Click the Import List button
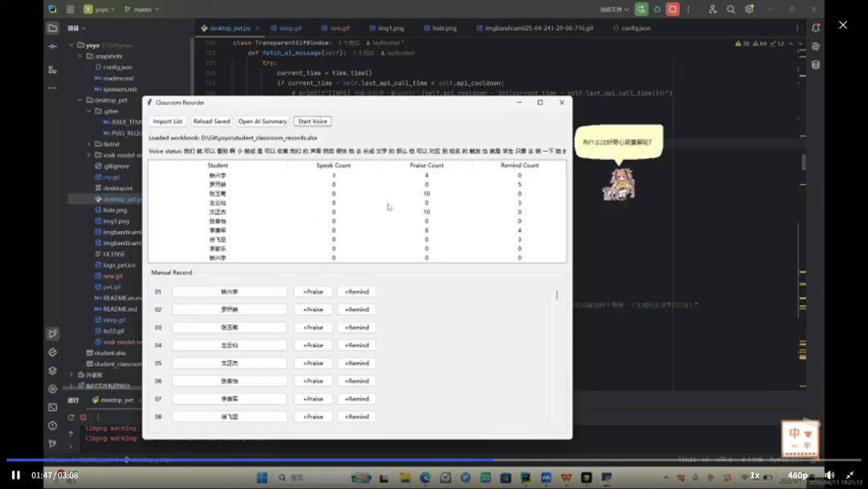Image resolution: width=868 pixels, height=489 pixels. (x=167, y=121)
